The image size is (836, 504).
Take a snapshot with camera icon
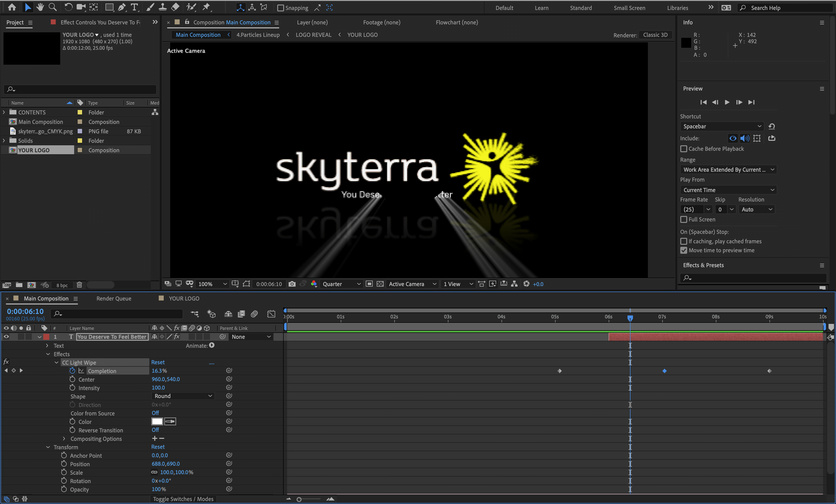pyautogui.click(x=292, y=284)
